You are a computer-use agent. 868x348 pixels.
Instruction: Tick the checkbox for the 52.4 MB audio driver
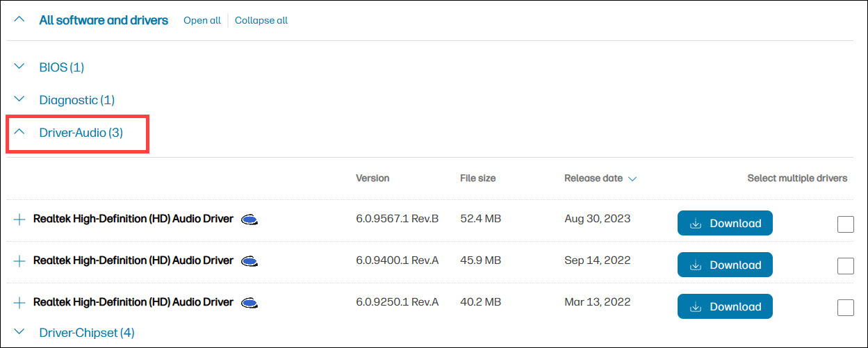tap(846, 224)
